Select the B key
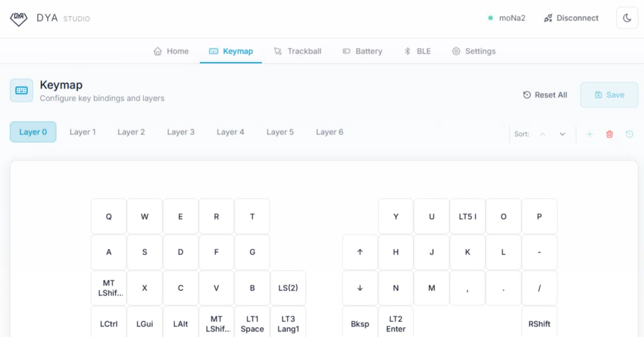 pyautogui.click(x=252, y=288)
